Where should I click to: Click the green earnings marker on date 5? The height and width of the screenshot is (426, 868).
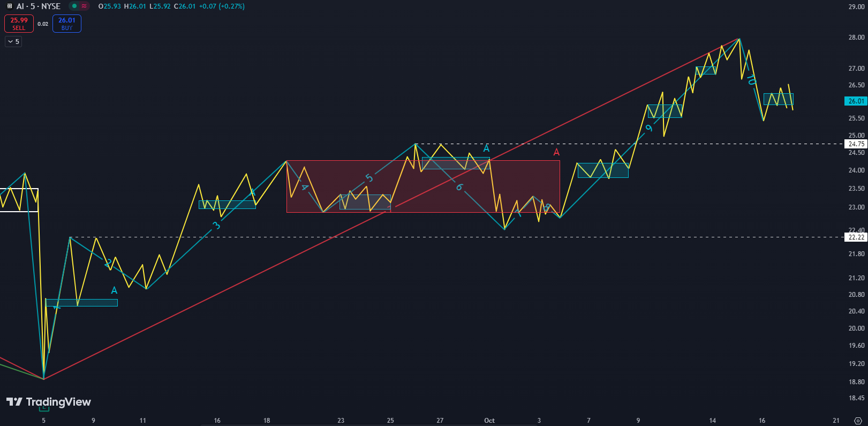44,409
